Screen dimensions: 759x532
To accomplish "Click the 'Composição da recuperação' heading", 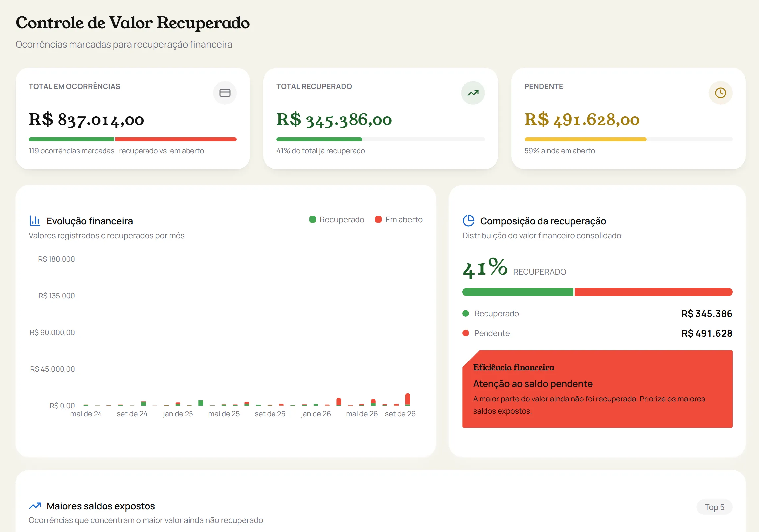I will point(543,221).
